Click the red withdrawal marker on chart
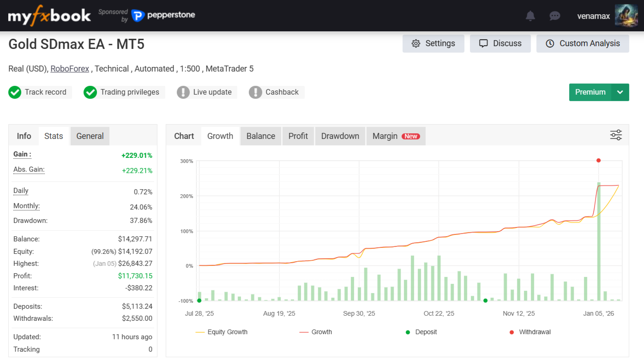This screenshot has height=360, width=644. click(x=598, y=161)
